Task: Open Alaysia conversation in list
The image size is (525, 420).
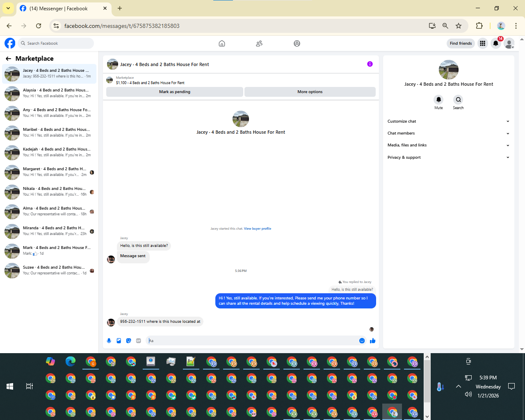Action: tap(49, 94)
